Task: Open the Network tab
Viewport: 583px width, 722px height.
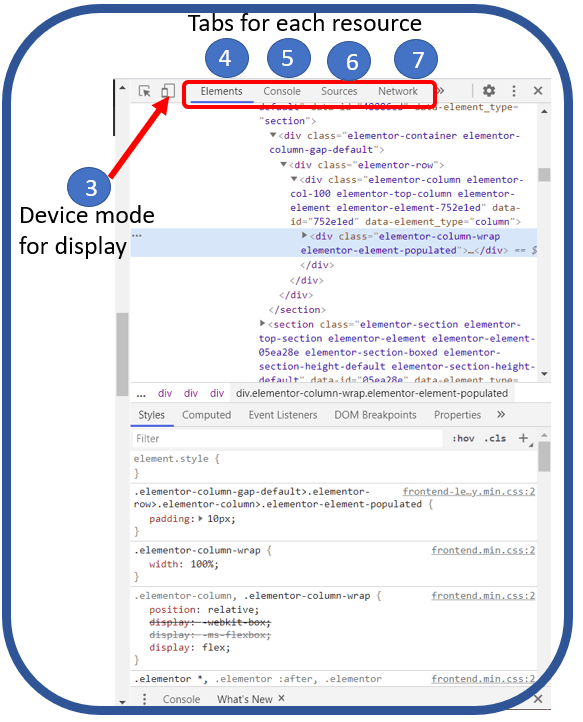Action: pyautogui.click(x=398, y=91)
